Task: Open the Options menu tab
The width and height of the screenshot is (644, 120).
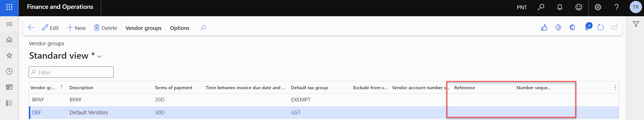Action: click(x=180, y=28)
